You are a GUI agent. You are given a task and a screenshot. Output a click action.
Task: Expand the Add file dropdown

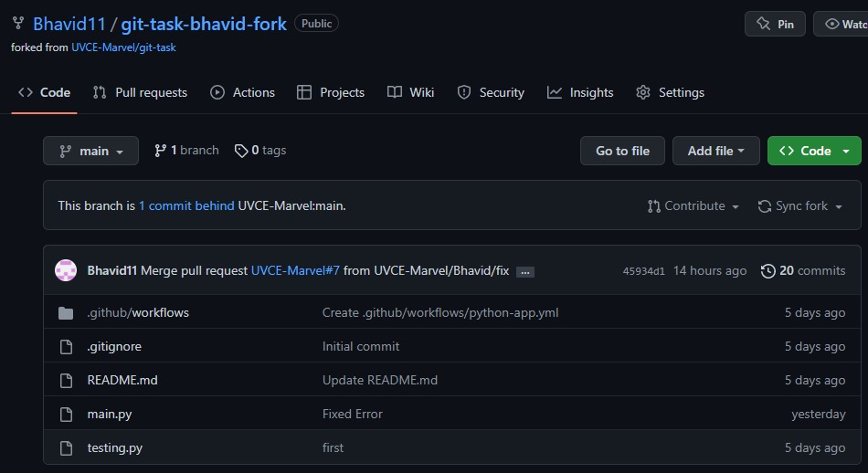click(x=715, y=151)
